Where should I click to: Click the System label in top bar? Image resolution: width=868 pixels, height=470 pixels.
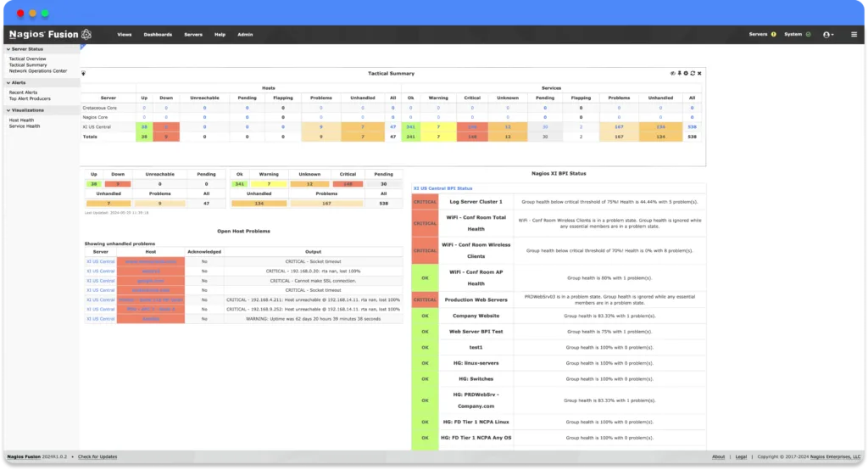coord(793,35)
